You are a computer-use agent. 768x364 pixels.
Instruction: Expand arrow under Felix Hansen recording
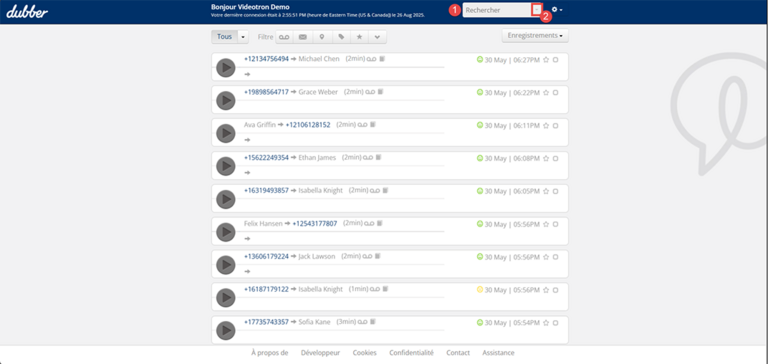[247, 239]
